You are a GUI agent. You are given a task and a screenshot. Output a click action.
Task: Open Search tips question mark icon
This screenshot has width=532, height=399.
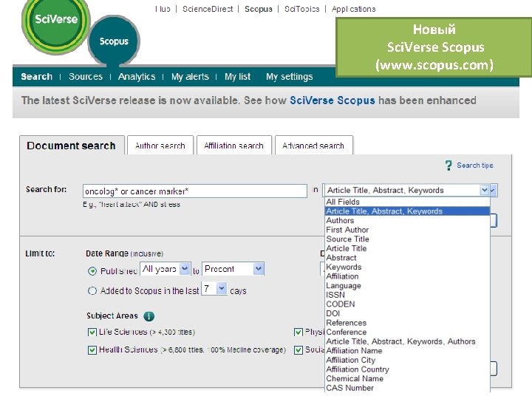pyautogui.click(x=449, y=166)
